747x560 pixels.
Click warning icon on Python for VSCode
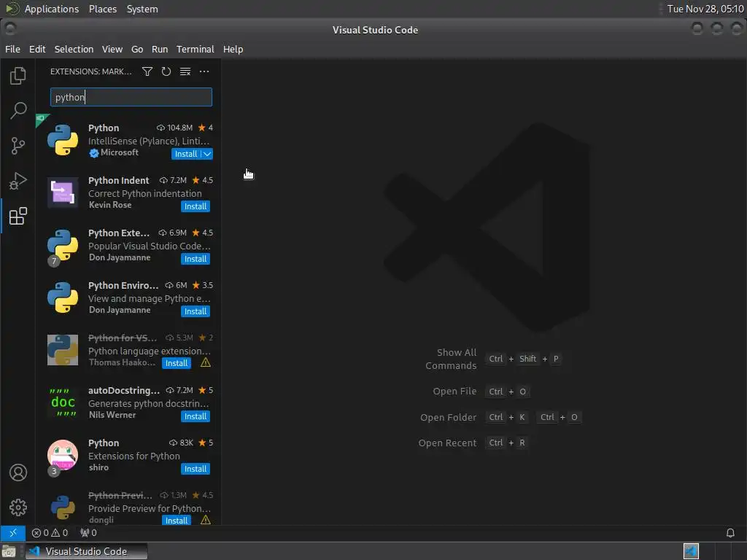[x=205, y=363]
